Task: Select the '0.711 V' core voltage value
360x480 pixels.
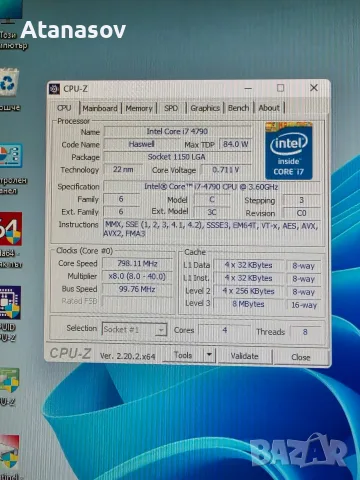Action: coord(226,170)
